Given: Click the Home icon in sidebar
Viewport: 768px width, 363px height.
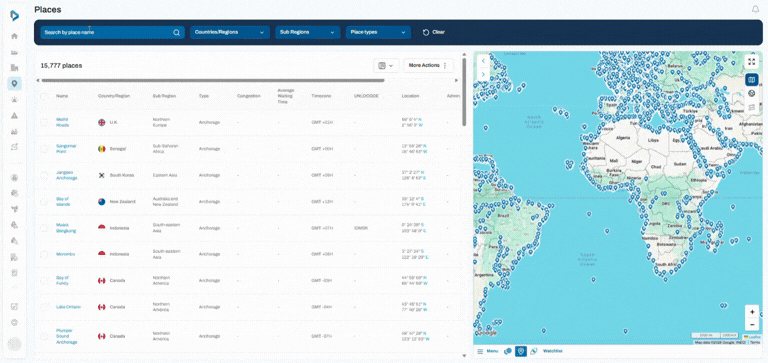Looking at the screenshot, I should (15, 36).
